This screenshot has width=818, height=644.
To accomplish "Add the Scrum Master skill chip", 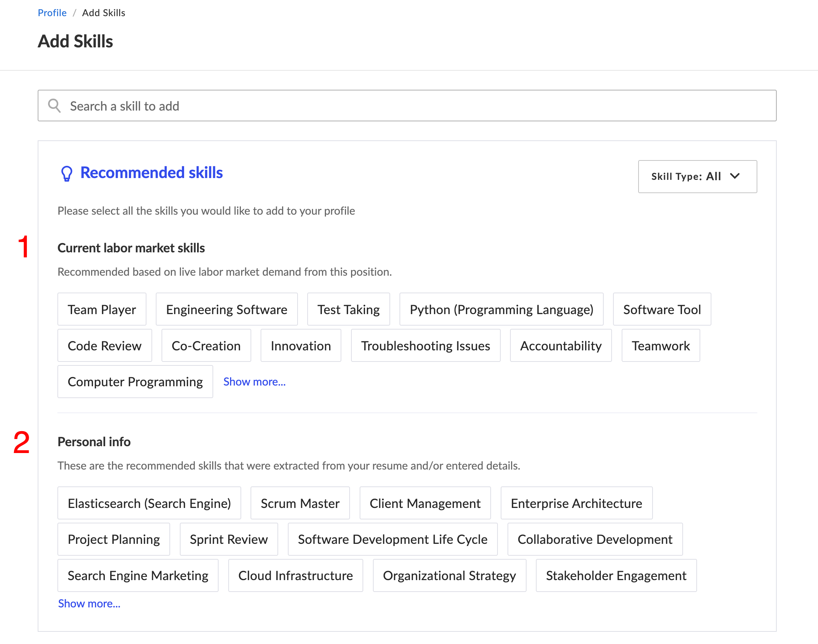I will pos(300,503).
